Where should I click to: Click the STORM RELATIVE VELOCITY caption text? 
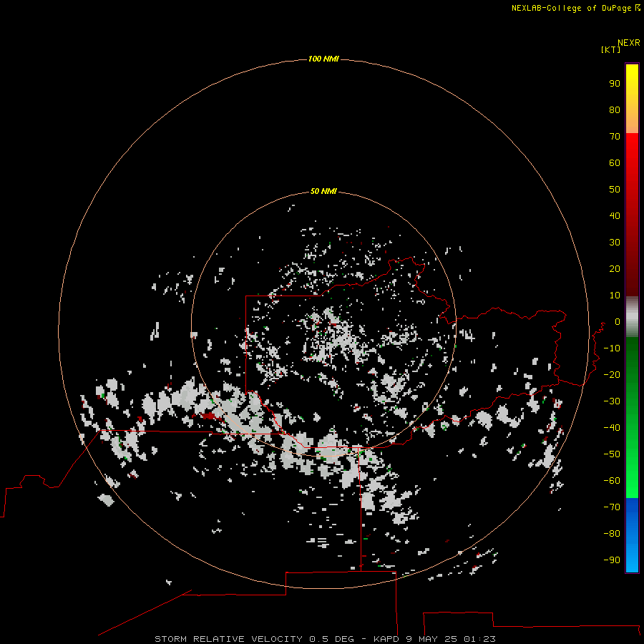click(228, 639)
